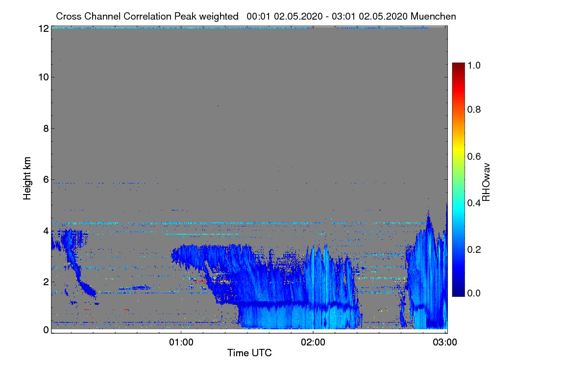Click the 0.0 colorbar tick label
588x392 pixels.
tap(474, 293)
